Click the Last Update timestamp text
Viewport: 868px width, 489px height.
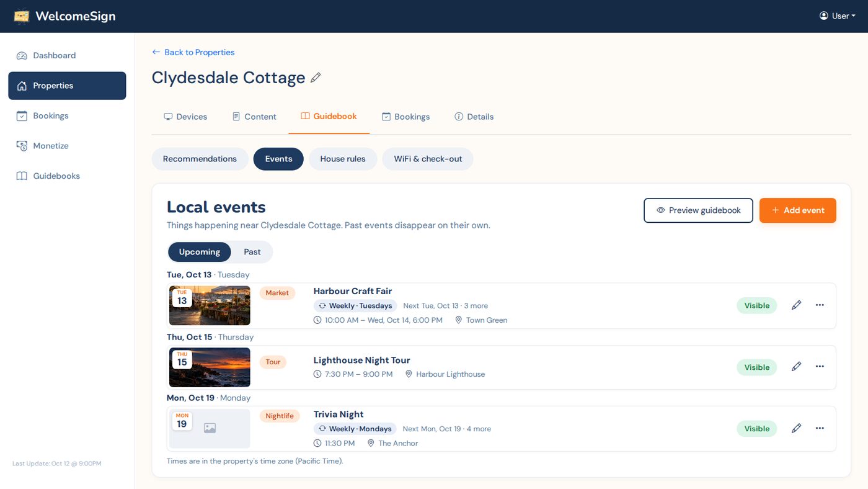(57, 464)
